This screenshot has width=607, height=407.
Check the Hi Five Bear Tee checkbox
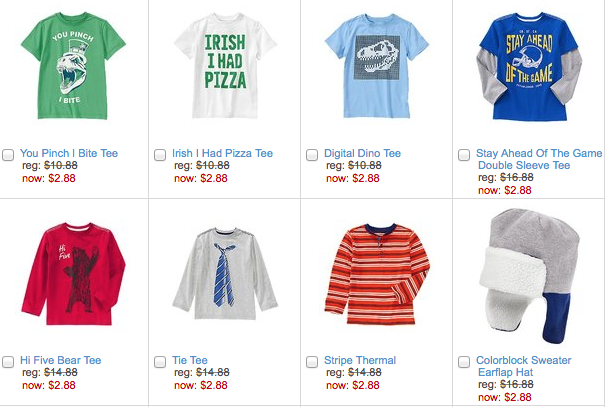(x=8, y=361)
